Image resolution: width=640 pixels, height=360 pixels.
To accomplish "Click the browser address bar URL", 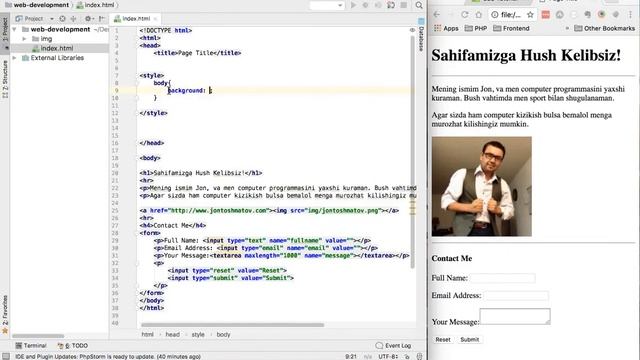I will coord(511,15).
